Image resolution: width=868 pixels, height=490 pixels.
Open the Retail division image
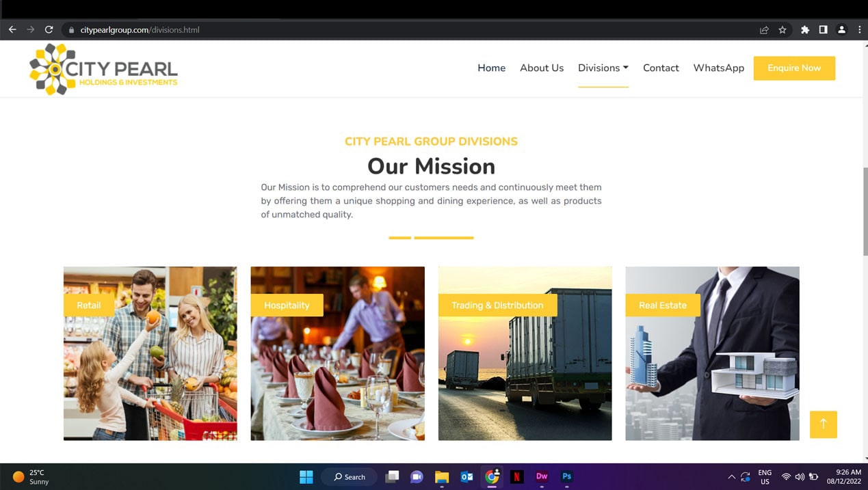pos(150,362)
